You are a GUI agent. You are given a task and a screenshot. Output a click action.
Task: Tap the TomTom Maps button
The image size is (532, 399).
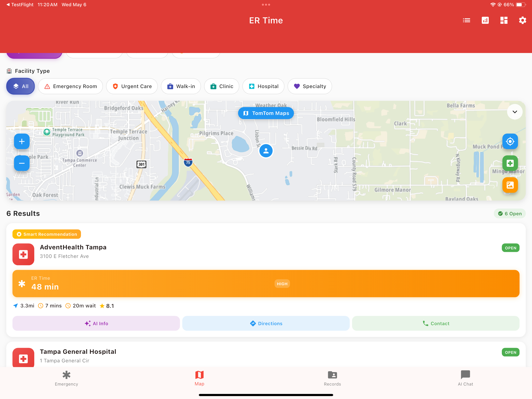click(266, 113)
